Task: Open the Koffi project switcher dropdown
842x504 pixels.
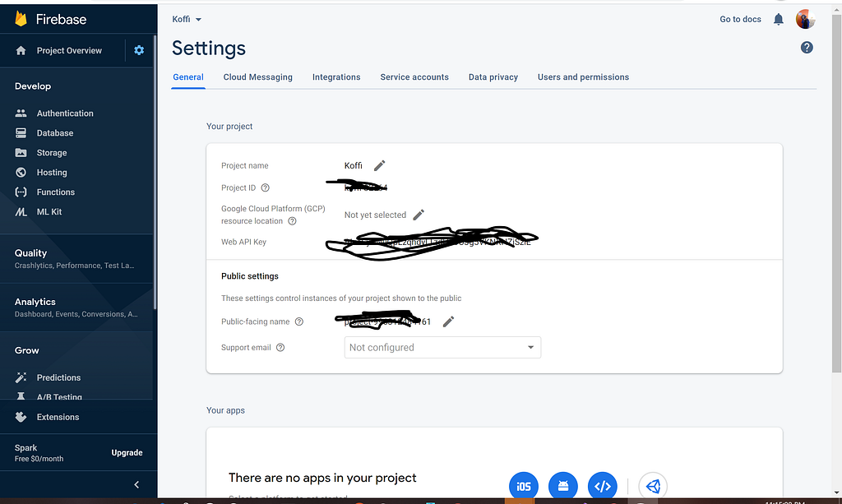Action: (187, 20)
